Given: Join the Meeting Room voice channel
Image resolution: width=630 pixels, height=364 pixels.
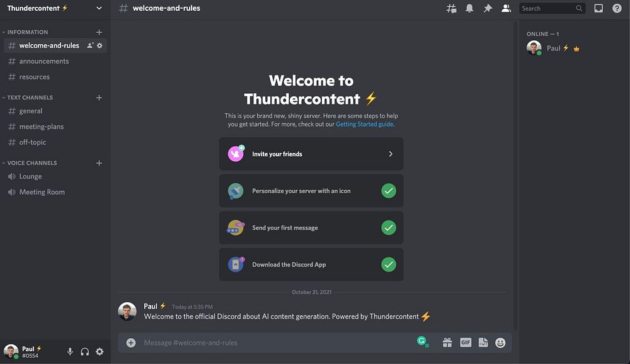Looking at the screenshot, I should coord(55,192).
